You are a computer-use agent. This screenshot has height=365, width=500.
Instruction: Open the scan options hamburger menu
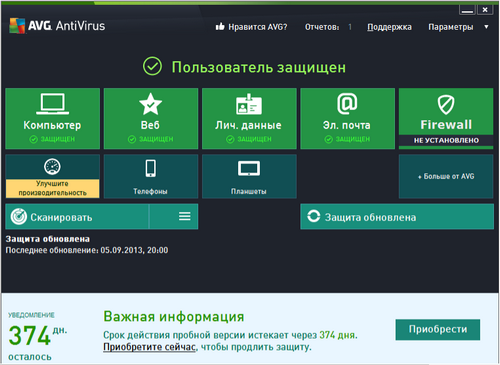tap(185, 216)
